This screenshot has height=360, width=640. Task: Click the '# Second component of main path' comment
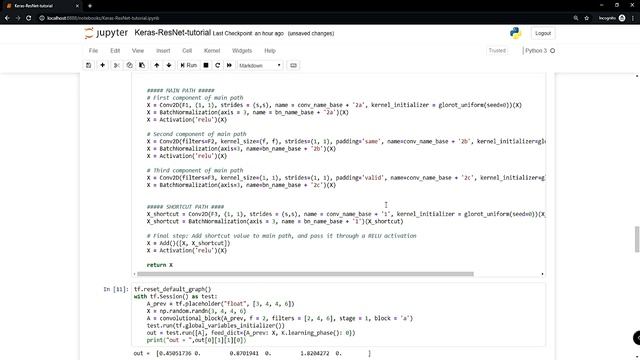tap(196, 134)
